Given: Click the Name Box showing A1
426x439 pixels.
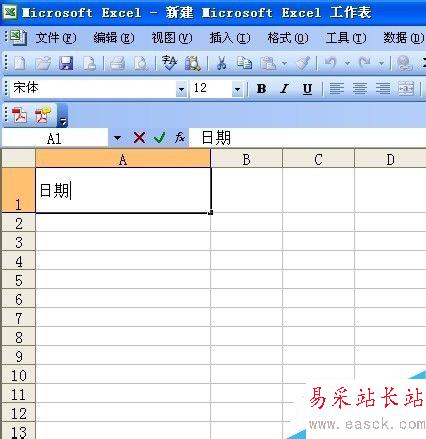Looking at the screenshot, I should (55, 138).
